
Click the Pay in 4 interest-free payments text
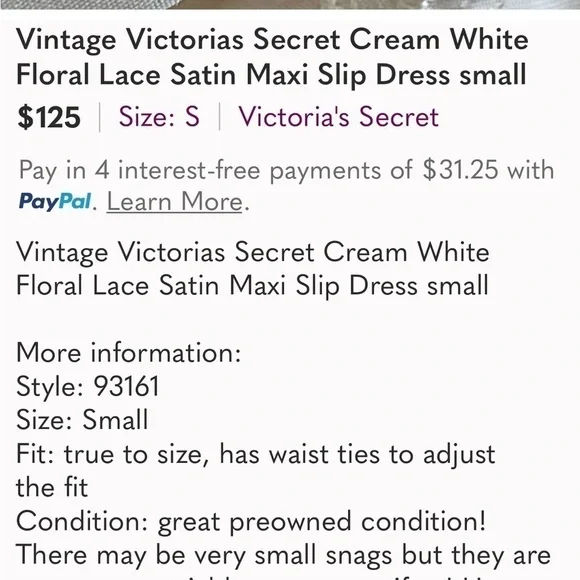click(x=216, y=171)
